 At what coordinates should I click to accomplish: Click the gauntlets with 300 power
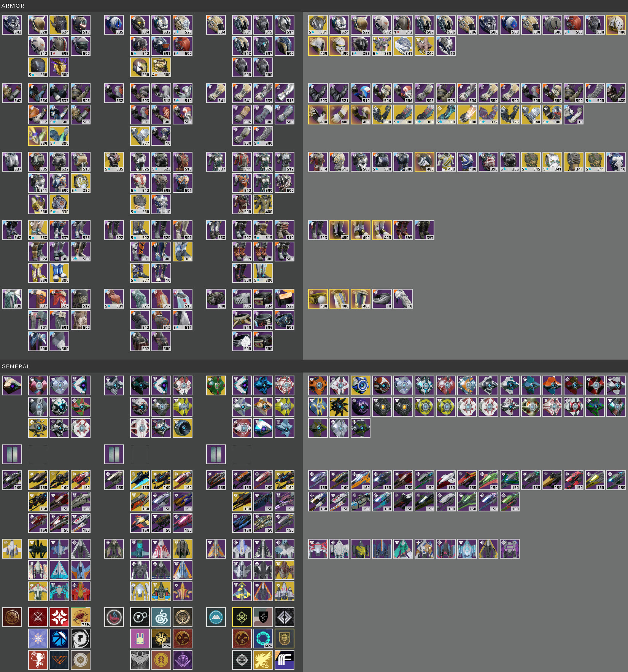point(552,115)
